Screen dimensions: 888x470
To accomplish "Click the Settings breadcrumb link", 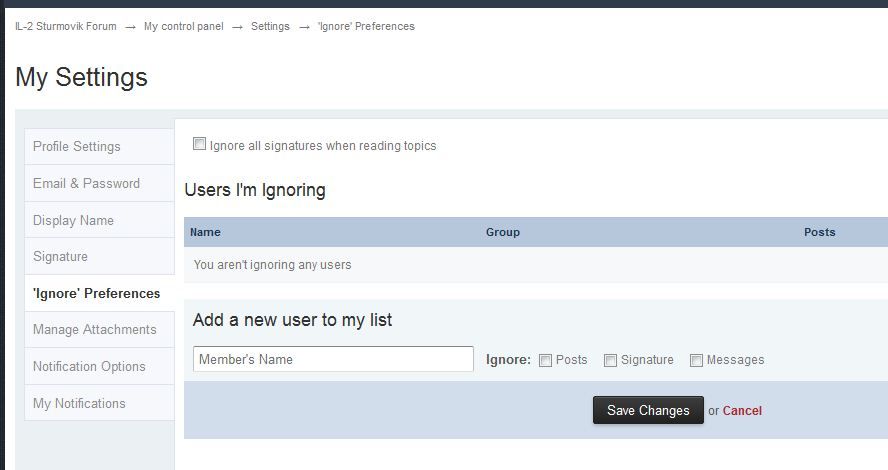I will click(270, 26).
